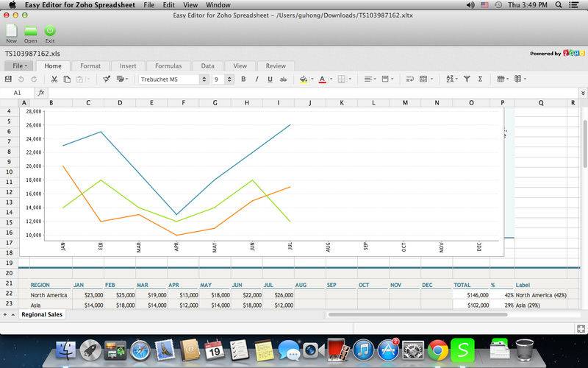Viewport: 588px width, 368px height.
Task: Switch to the Review tab
Action: [276, 66]
